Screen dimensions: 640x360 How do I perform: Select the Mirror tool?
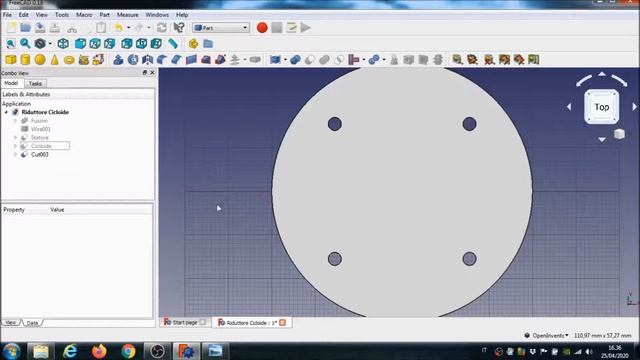click(x=147, y=60)
